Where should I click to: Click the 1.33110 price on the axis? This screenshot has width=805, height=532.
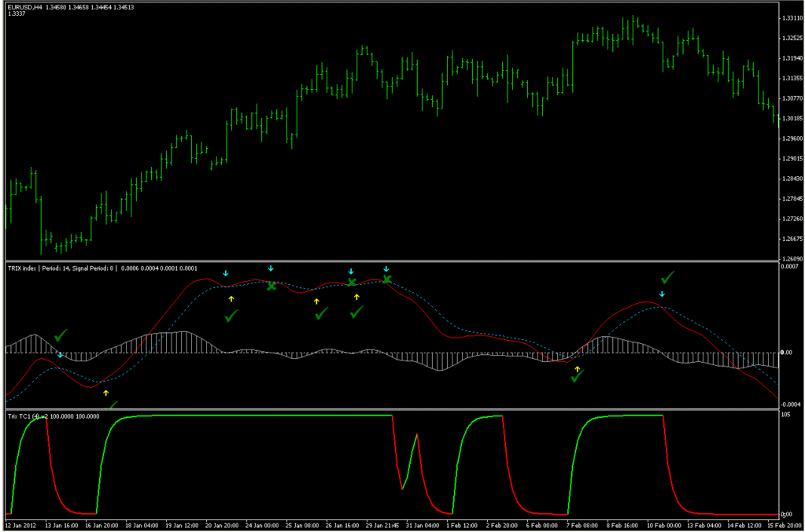pos(792,18)
